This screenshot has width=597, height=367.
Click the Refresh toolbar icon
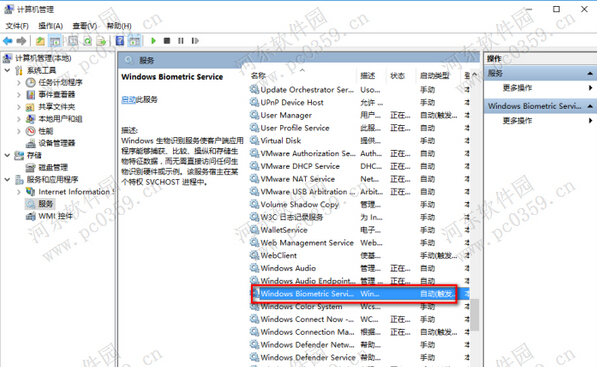[88, 41]
